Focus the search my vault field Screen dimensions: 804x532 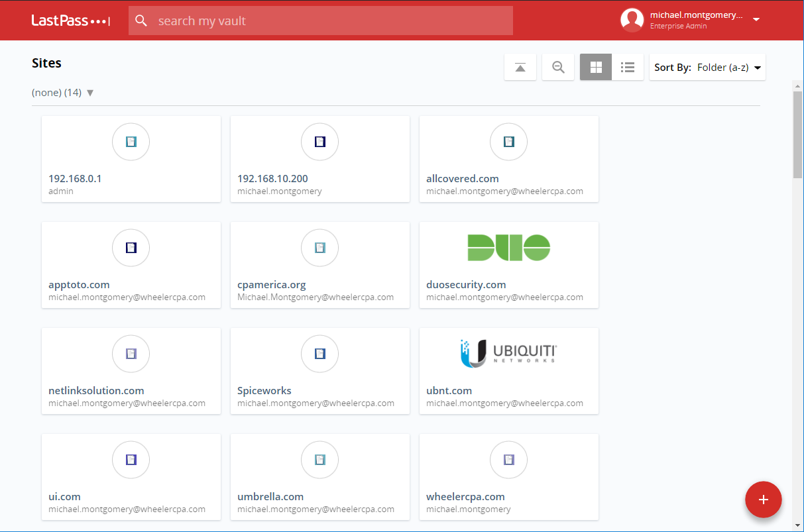pos(321,21)
